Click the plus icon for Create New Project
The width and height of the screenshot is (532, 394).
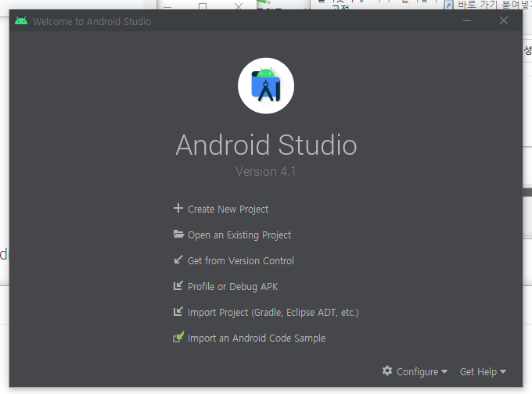coord(178,208)
